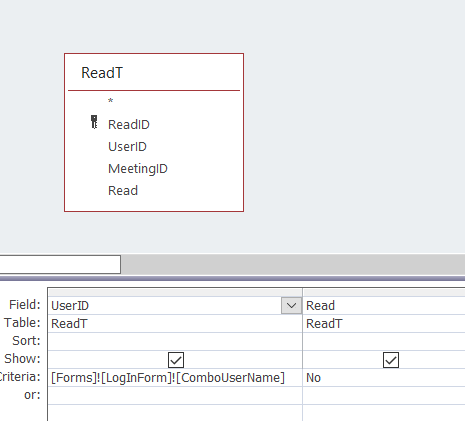The width and height of the screenshot is (465, 421).
Task: Click the 'or' row cell under UserID
Action: tap(175, 396)
